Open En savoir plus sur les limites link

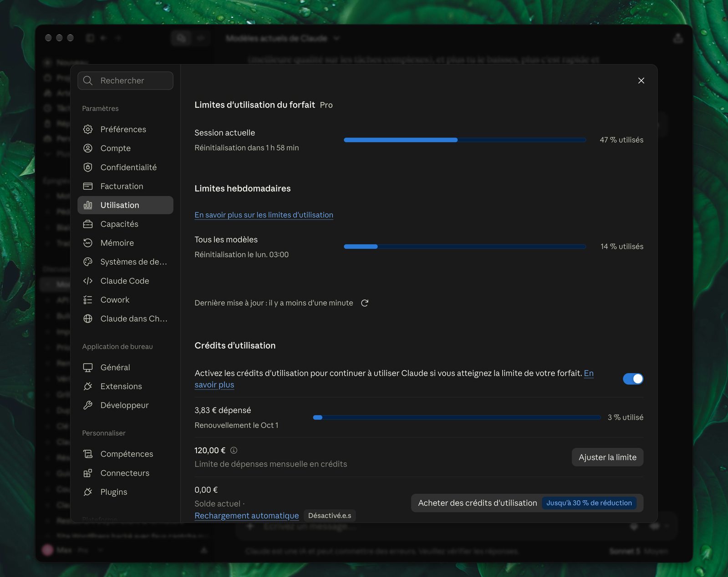(264, 215)
